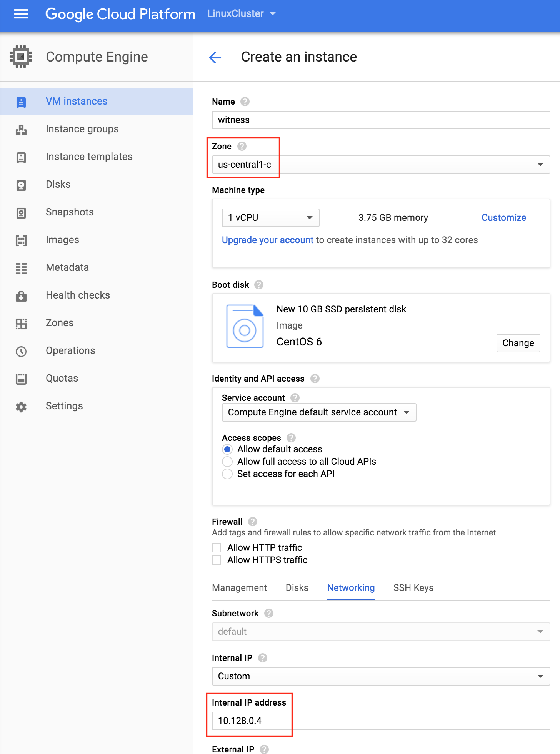Expand the Zone us-central1-c dropdown
The height and width of the screenshot is (754, 560).
tap(381, 165)
